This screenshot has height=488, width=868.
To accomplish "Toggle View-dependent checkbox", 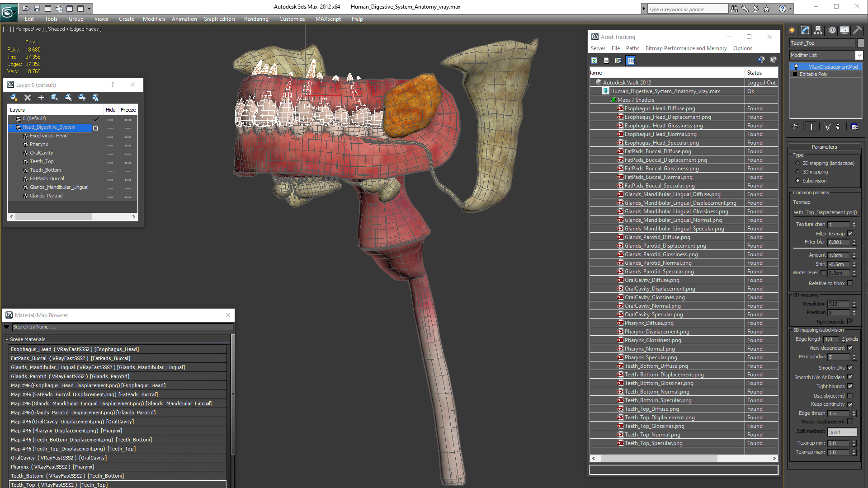I will (x=850, y=348).
